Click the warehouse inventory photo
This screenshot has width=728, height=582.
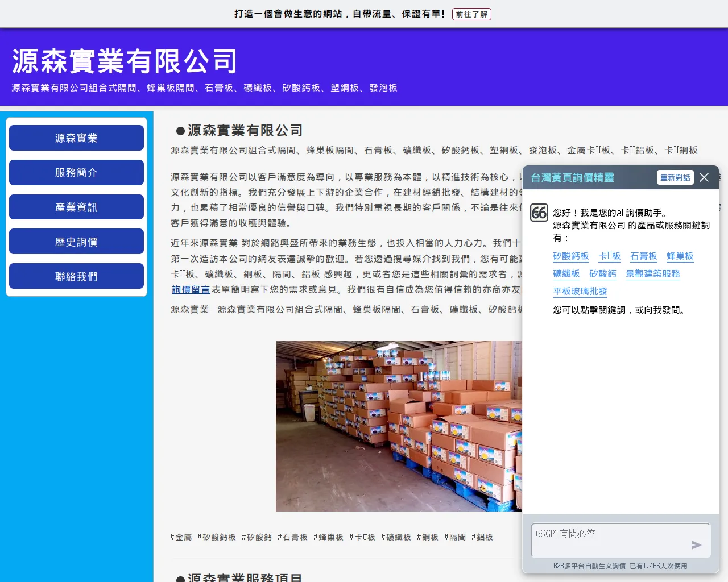point(398,426)
